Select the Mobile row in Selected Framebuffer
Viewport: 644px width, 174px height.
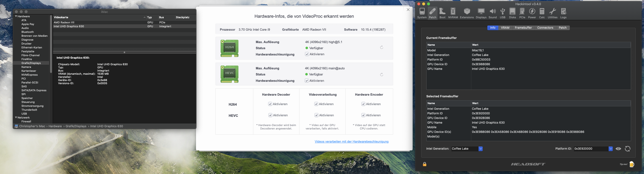click(529, 127)
